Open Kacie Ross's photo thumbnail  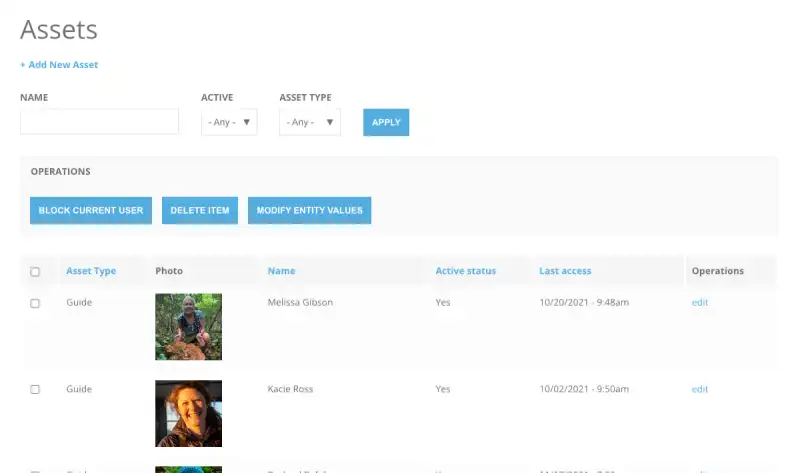pos(189,413)
